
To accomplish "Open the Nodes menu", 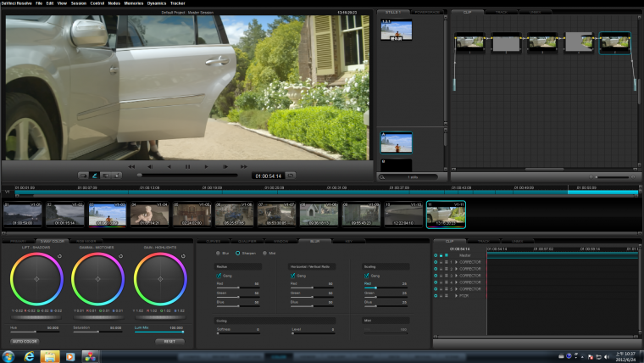I will click(x=114, y=3).
